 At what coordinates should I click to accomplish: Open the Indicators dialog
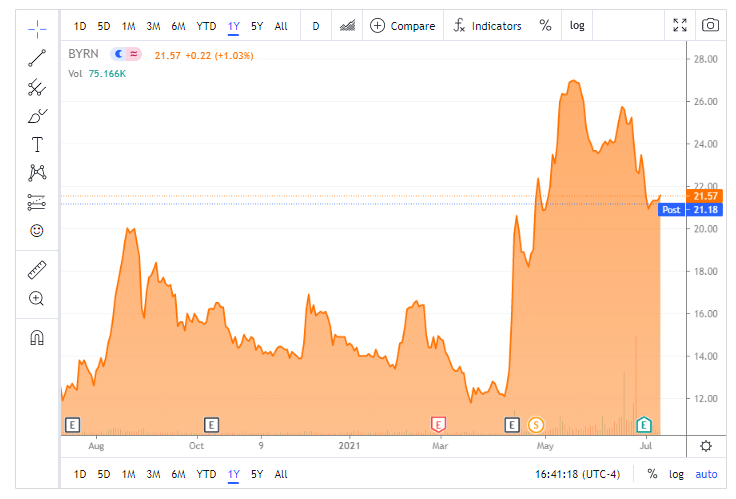click(487, 26)
